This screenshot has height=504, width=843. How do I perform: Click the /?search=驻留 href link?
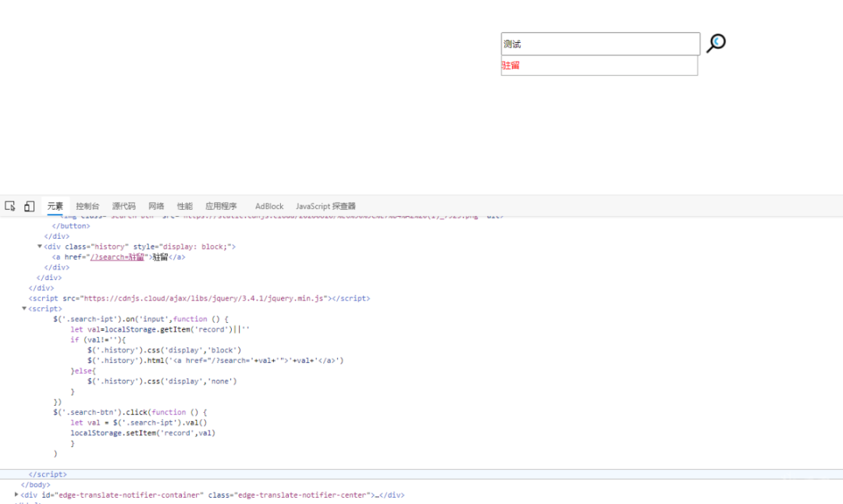point(117,257)
